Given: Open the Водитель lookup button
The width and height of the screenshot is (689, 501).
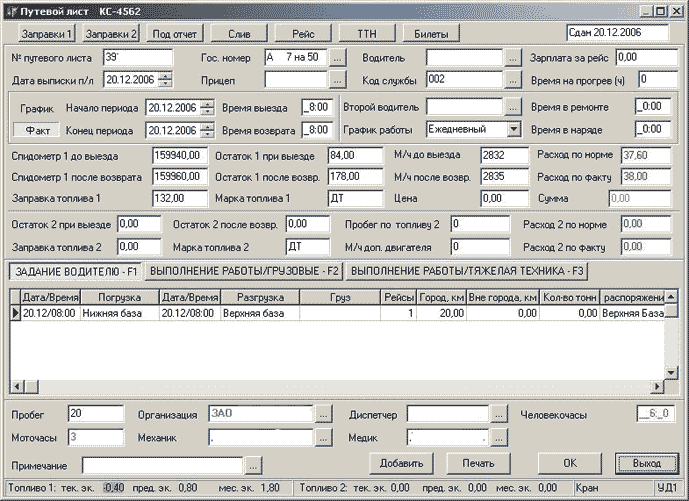Looking at the screenshot, I should coord(512,58).
